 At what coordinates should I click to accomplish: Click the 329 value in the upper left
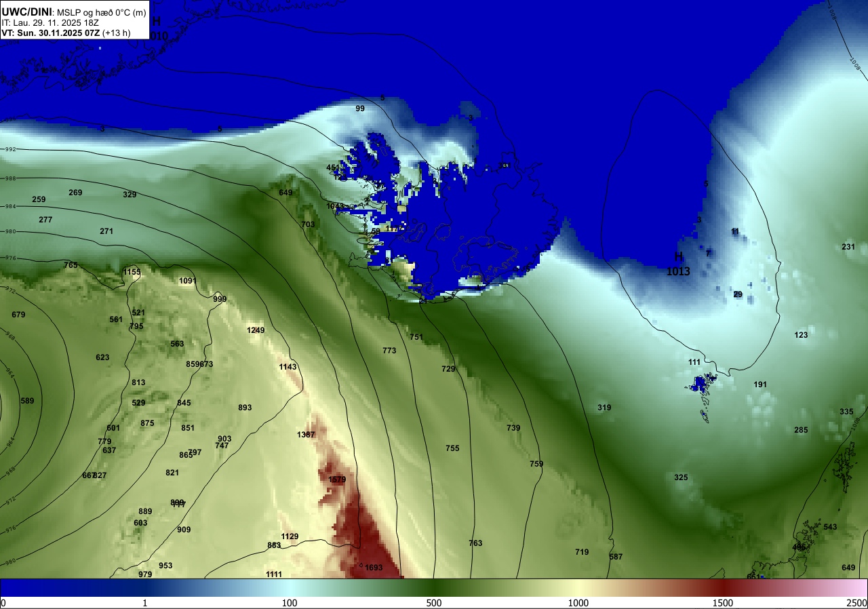130,195
